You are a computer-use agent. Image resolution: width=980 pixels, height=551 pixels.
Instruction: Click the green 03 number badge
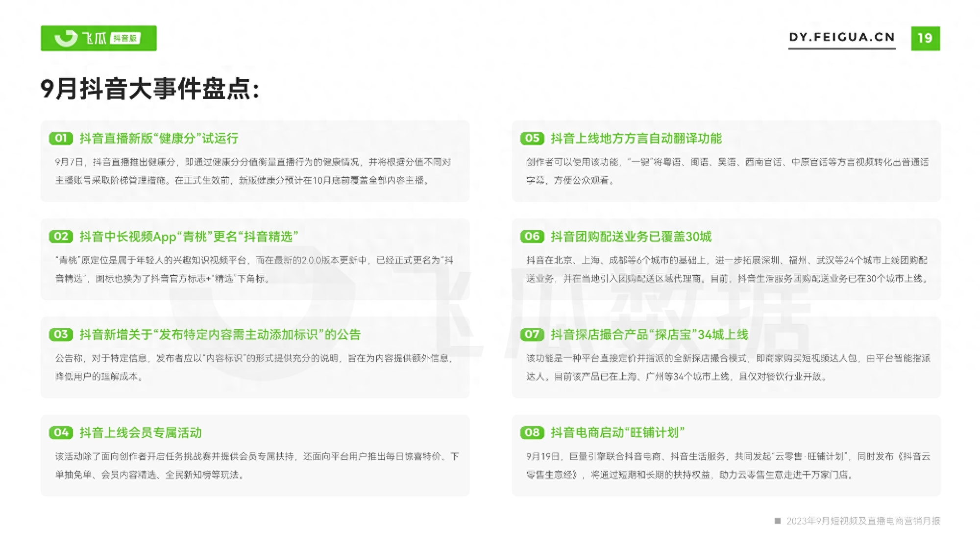[x=61, y=335]
